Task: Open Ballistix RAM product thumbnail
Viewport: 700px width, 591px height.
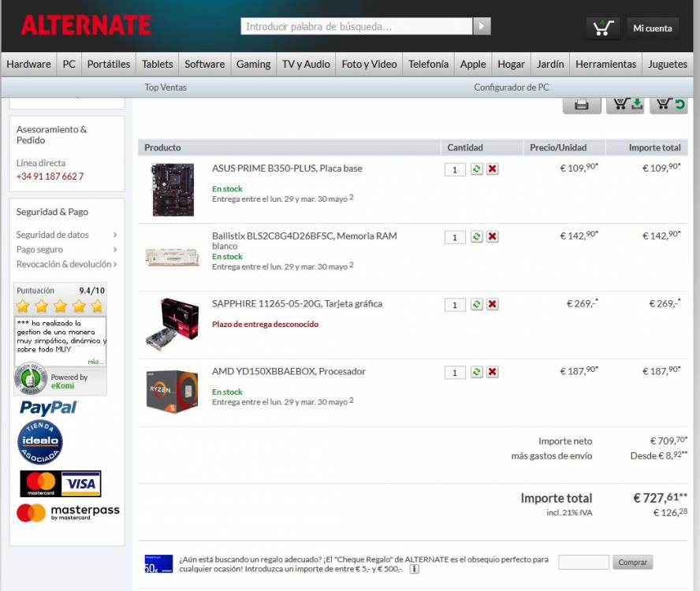Action: [173, 258]
